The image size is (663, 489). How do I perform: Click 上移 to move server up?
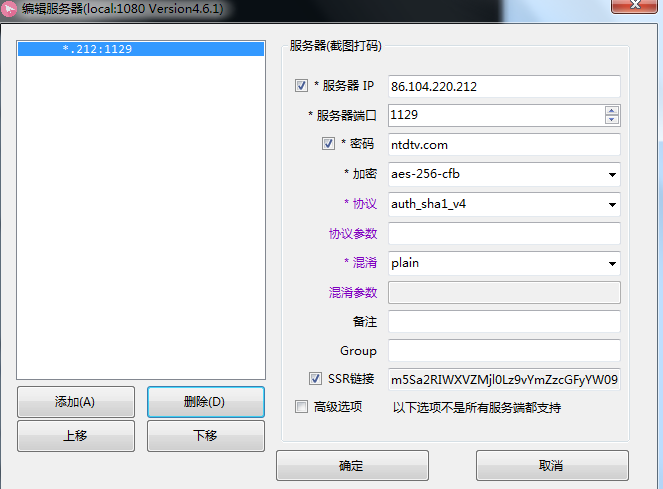click(75, 436)
